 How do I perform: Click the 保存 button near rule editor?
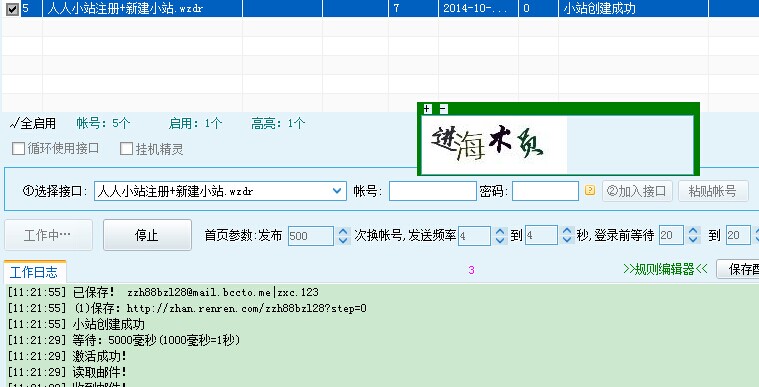pos(738,269)
